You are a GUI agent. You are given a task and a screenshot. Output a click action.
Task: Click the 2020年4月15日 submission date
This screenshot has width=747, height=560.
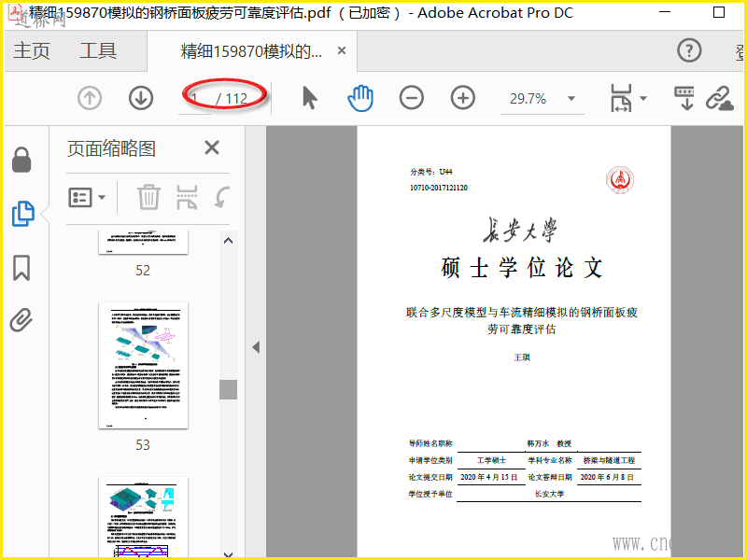[x=488, y=477]
